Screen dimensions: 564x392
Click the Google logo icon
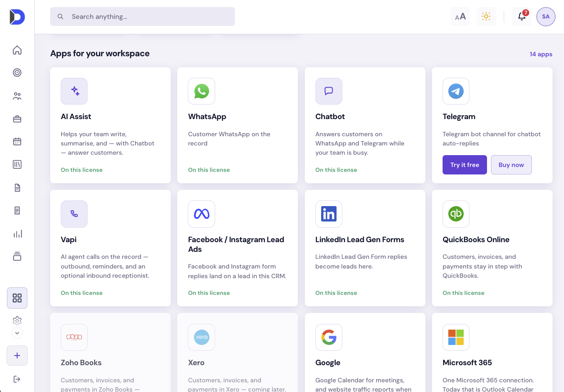pyautogui.click(x=329, y=338)
